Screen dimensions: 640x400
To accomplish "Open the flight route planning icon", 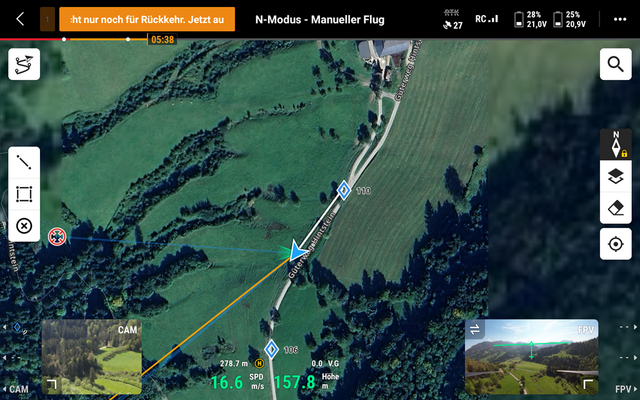I will pyautogui.click(x=24, y=64).
